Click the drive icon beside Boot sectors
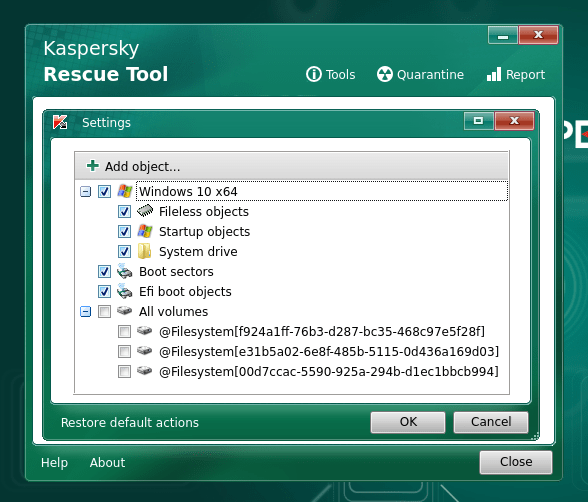The height and width of the screenshot is (502, 588). (x=124, y=271)
